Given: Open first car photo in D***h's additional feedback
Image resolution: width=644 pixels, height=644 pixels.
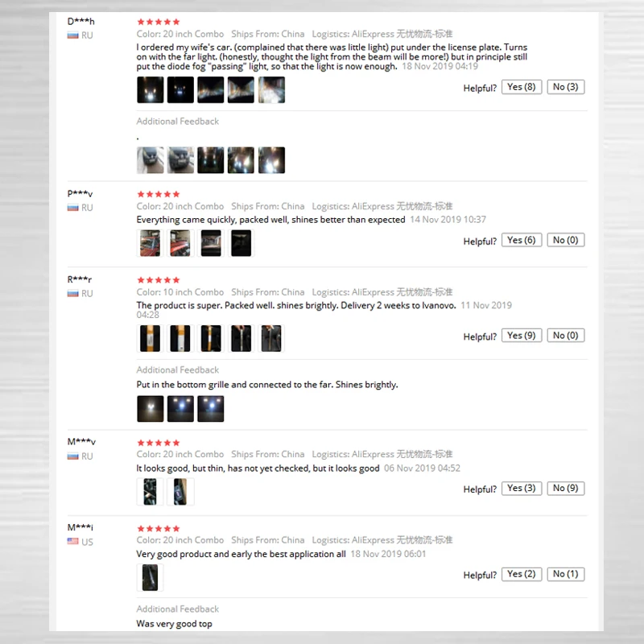Looking at the screenshot, I should coord(151,160).
